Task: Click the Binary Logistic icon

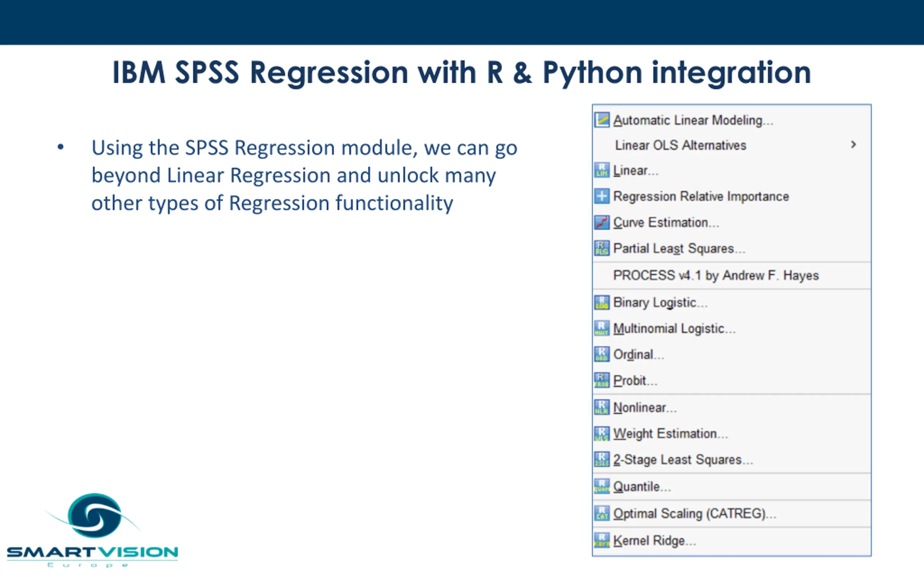Action: [602, 303]
